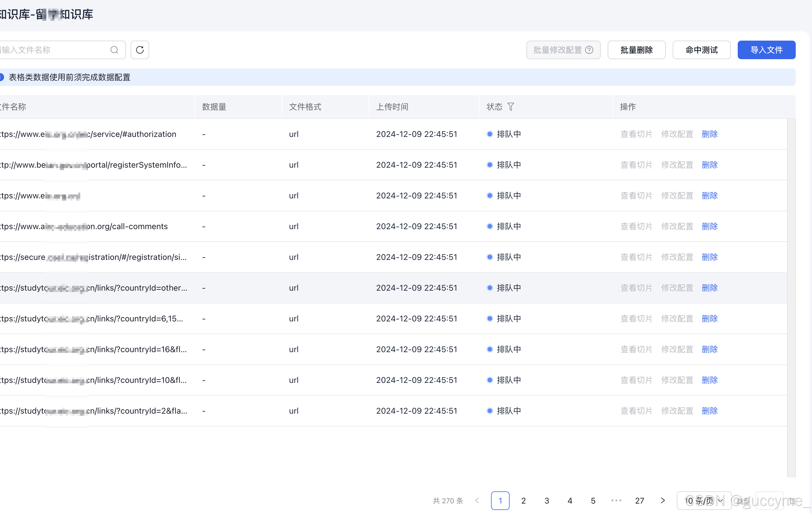Screen dimensions: 812x514
Task: Click 查看切片 on the first URL row
Action: click(636, 134)
